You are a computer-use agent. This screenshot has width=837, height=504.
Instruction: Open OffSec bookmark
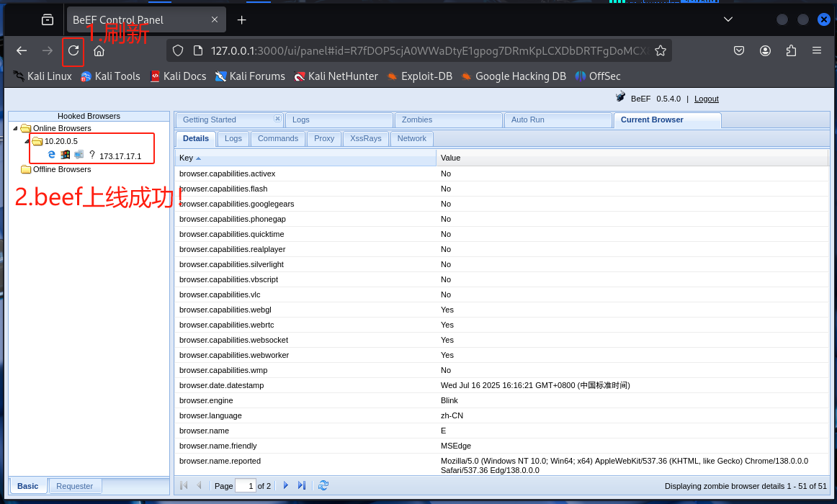coord(598,76)
